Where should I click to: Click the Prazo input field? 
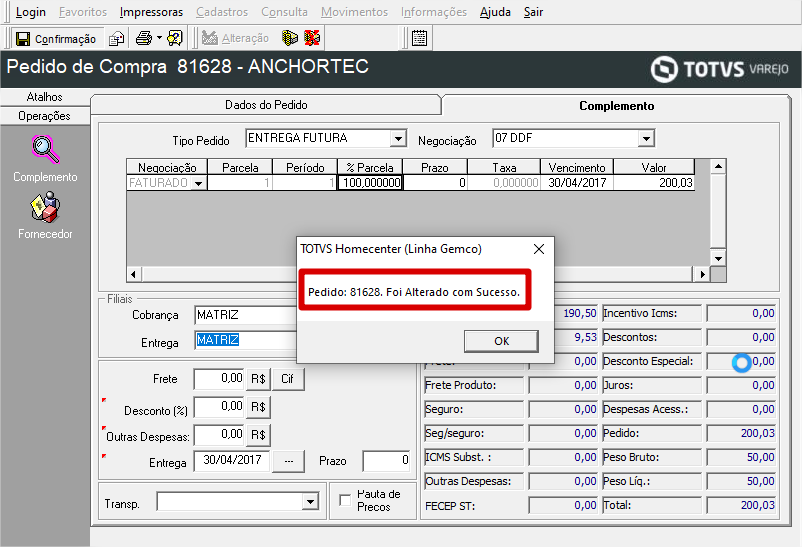(x=386, y=461)
